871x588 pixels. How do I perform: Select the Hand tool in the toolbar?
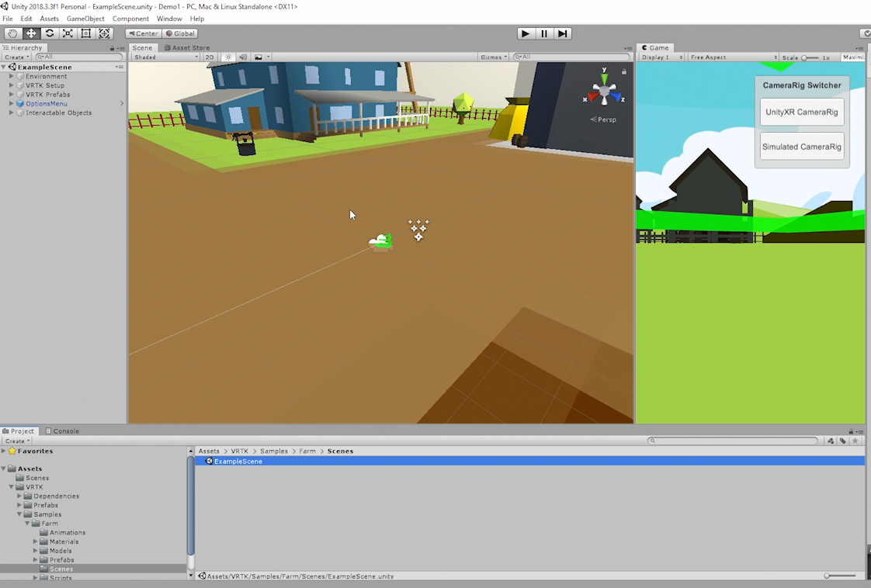point(12,33)
